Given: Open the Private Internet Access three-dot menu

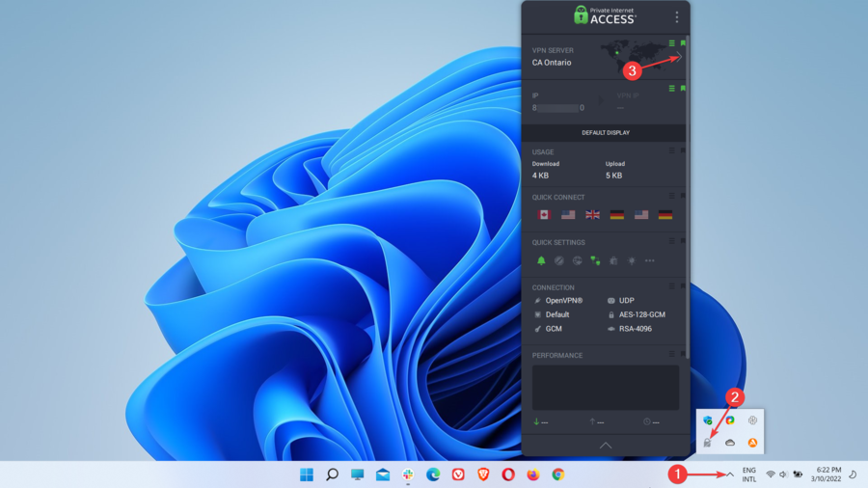Looking at the screenshot, I should tap(676, 17).
